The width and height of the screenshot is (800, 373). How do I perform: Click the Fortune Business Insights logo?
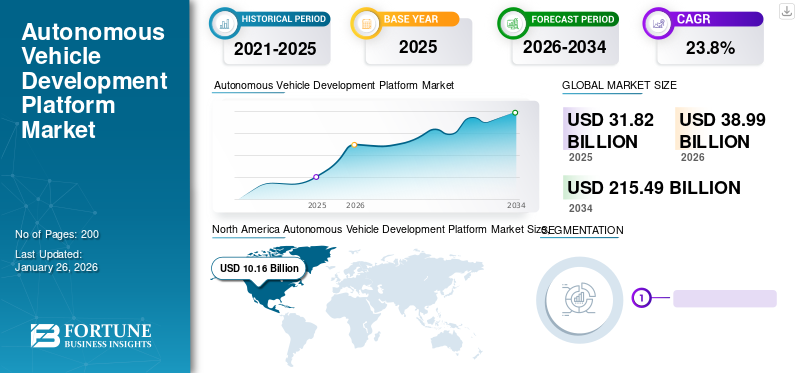[x=91, y=336]
